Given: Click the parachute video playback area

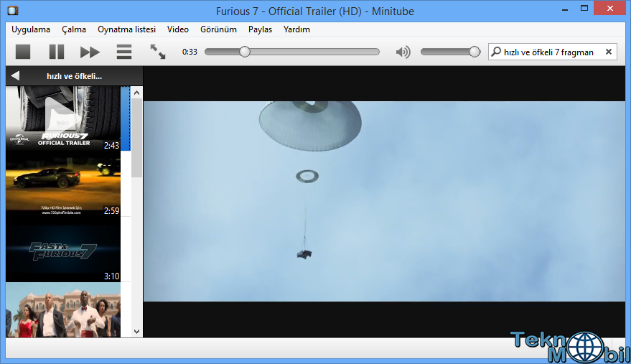Looking at the screenshot, I should point(384,201).
